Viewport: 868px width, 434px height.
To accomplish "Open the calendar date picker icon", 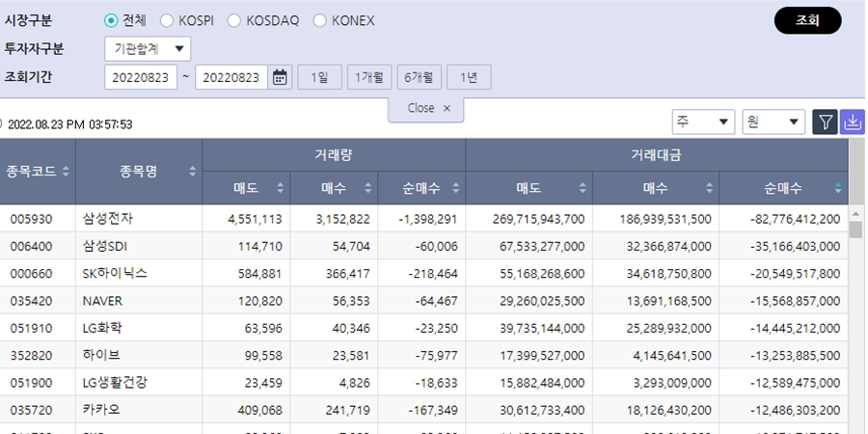I will 281,77.
